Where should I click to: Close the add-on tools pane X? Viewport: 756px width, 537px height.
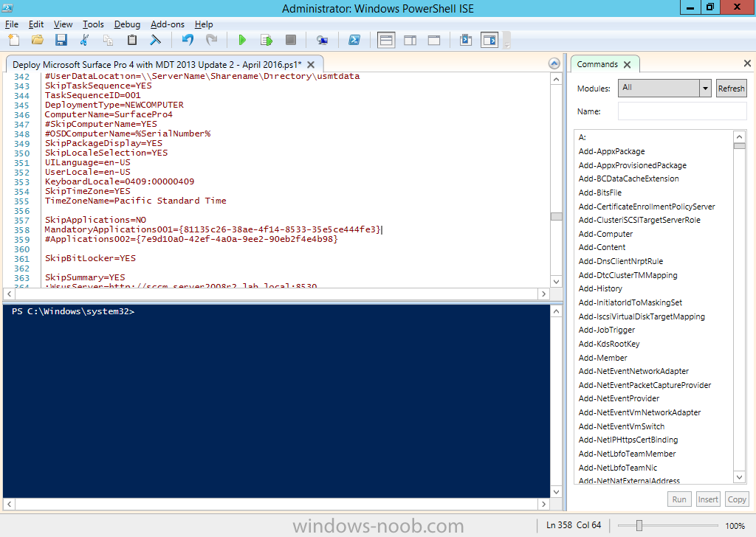747,63
